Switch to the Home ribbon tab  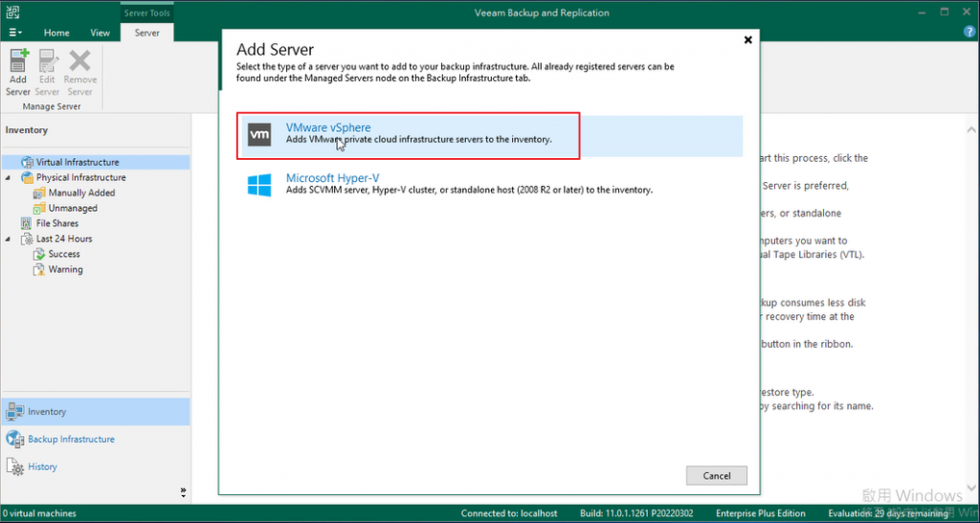[x=56, y=33]
